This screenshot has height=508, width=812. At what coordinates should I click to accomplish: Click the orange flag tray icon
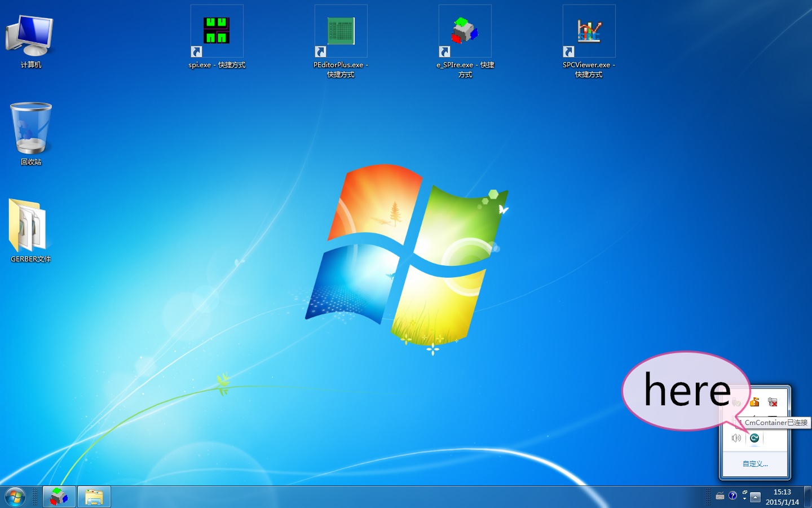pos(754,402)
